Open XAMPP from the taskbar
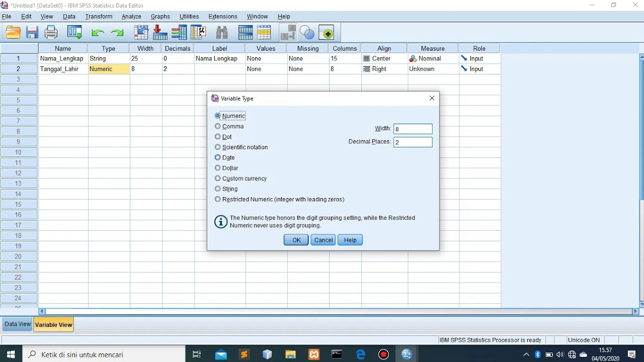 314,354
